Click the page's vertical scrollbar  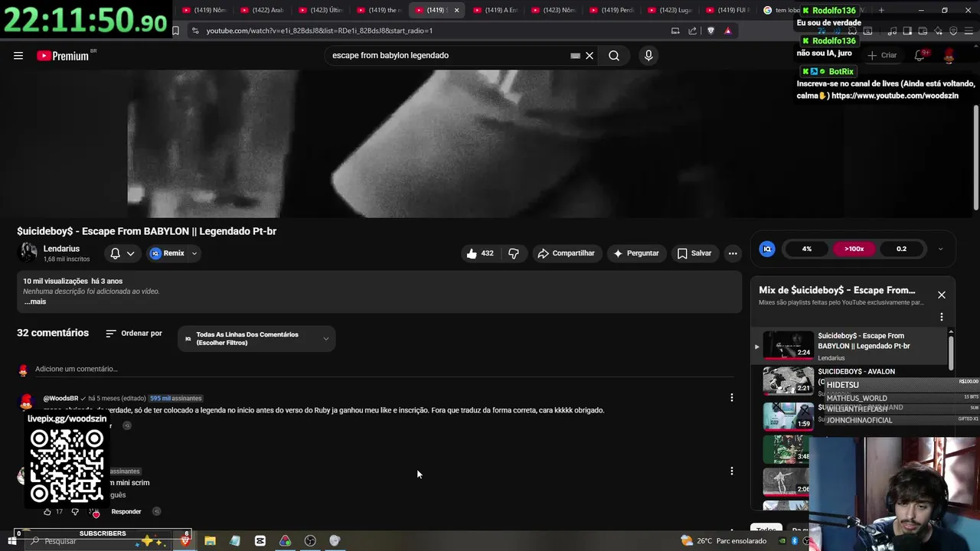point(976,157)
